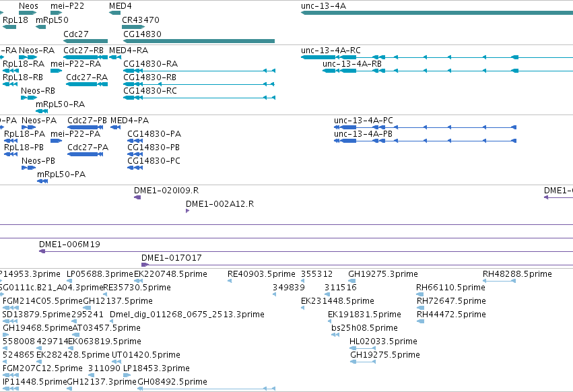Click EST RH44472.5prime

point(420,321)
